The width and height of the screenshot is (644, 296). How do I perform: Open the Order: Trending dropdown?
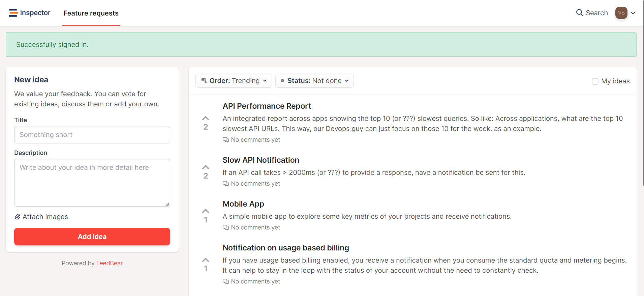pyautogui.click(x=233, y=81)
